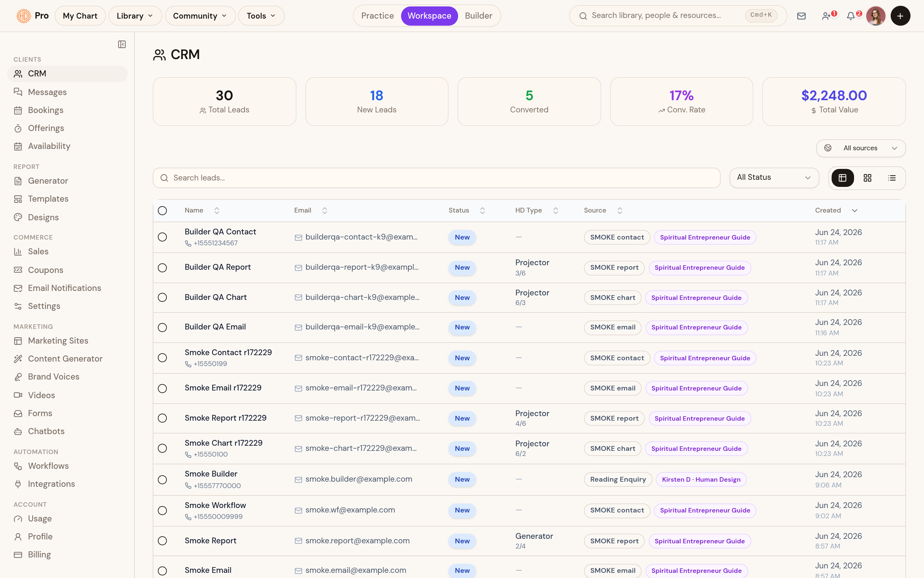The image size is (924, 578).
Task: Expand the Community menu dropdown
Action: tap(200, 16)
